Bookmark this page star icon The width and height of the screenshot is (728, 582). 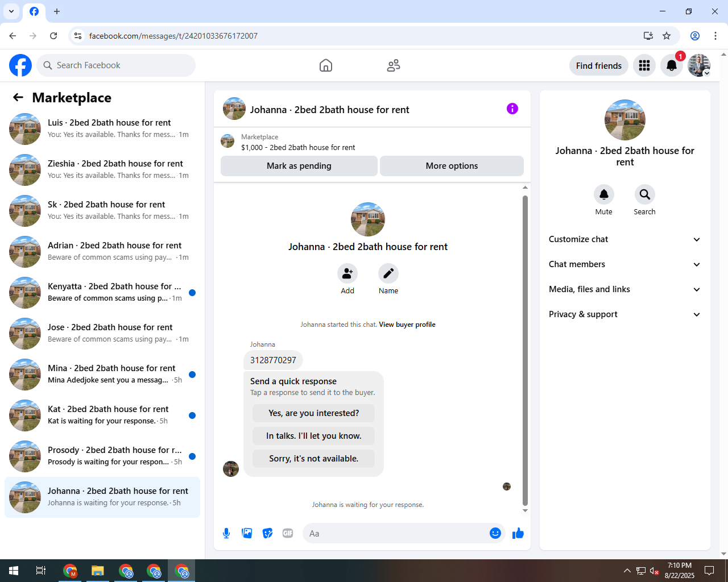[667, 36]
